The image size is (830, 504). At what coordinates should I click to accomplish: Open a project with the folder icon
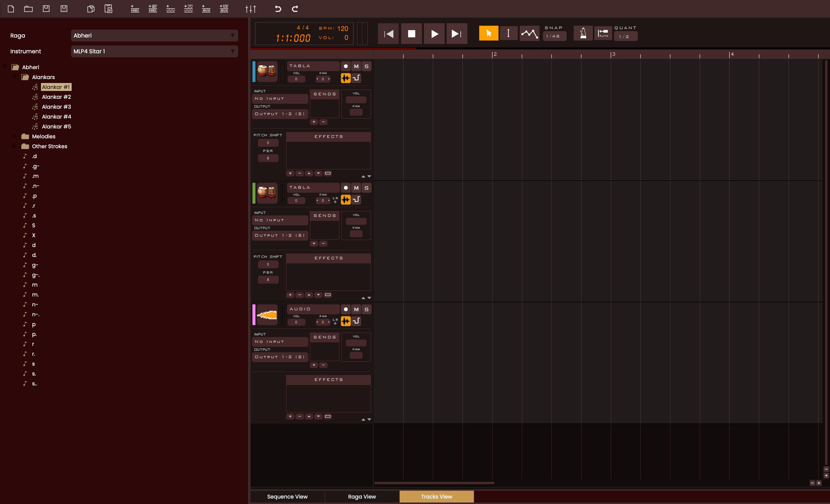point(28,9)
